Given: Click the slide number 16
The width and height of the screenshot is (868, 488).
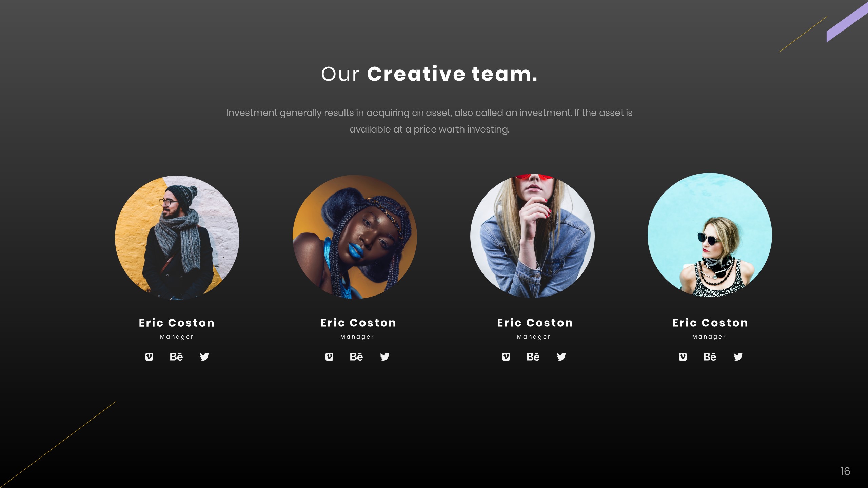Looking at the screenshot, I should point(845,471).
